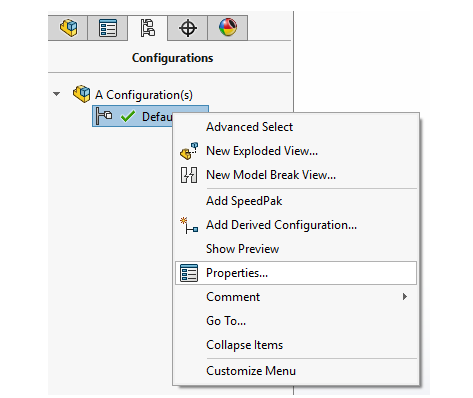The height and width of the screenshot is (398, 473).
Task: Click Customize Menu at the bottom
Action: pos(251,371)
